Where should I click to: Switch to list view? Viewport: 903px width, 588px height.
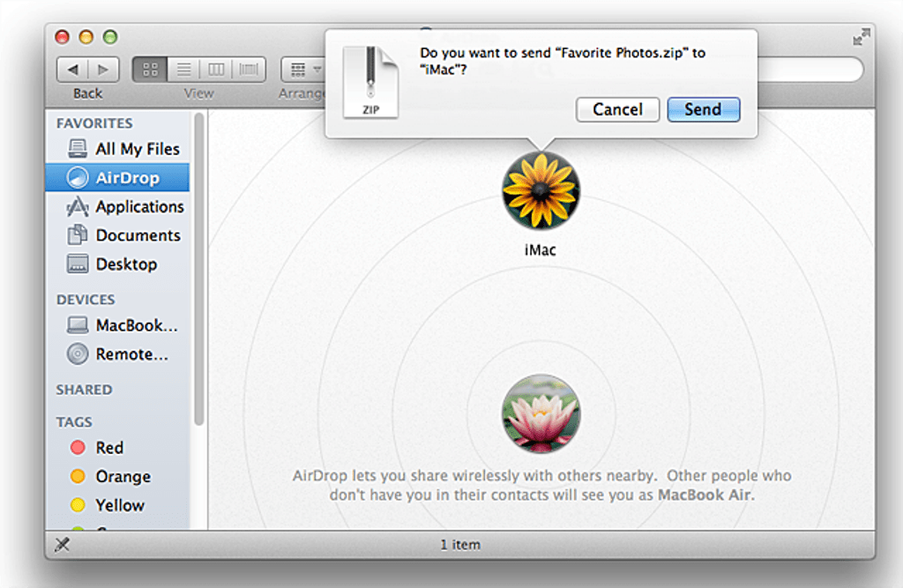point(183,69)
